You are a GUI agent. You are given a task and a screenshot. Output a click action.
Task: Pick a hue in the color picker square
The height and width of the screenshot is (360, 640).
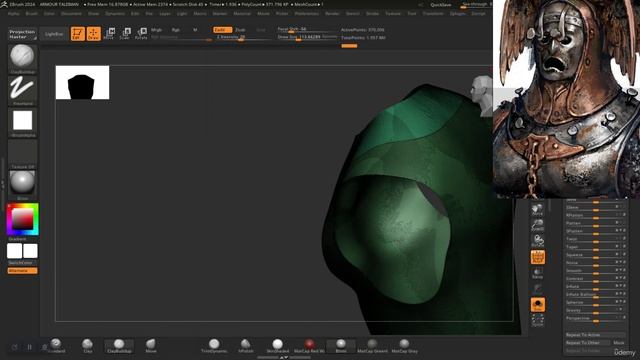(x=22, y=219)
